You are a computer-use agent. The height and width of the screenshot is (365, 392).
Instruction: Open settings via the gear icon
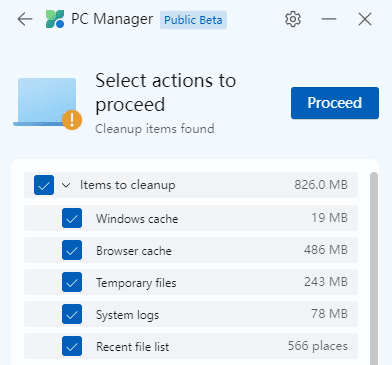(x=293, y=19)
